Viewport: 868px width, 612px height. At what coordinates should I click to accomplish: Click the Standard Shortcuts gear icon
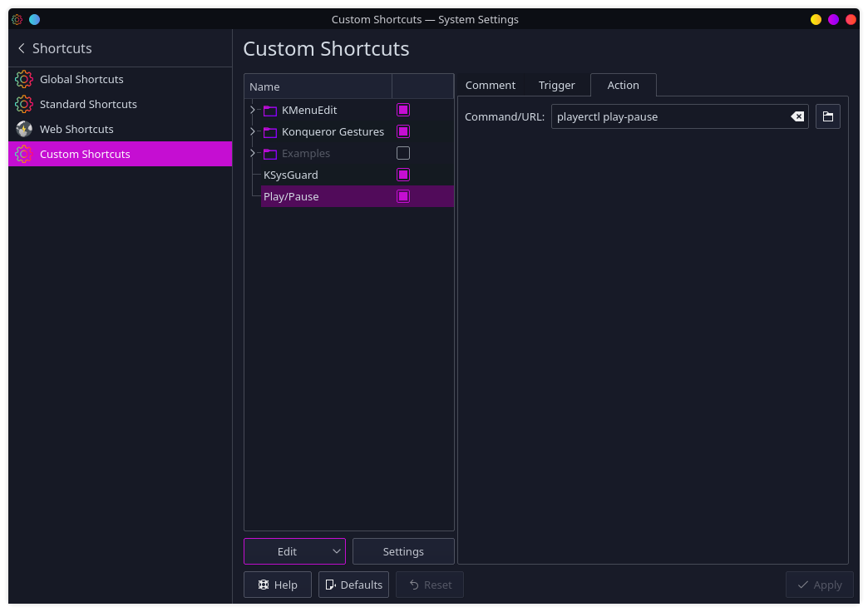(x=24, y=104)
